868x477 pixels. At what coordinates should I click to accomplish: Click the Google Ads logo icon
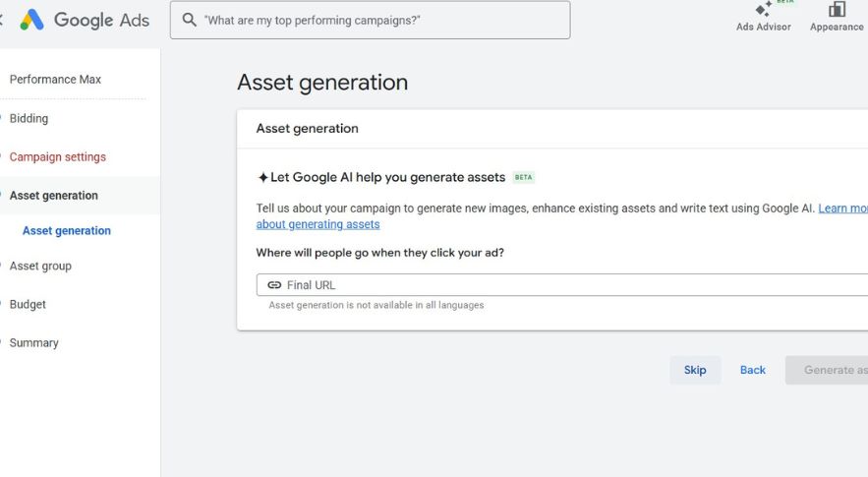[32, 20]
